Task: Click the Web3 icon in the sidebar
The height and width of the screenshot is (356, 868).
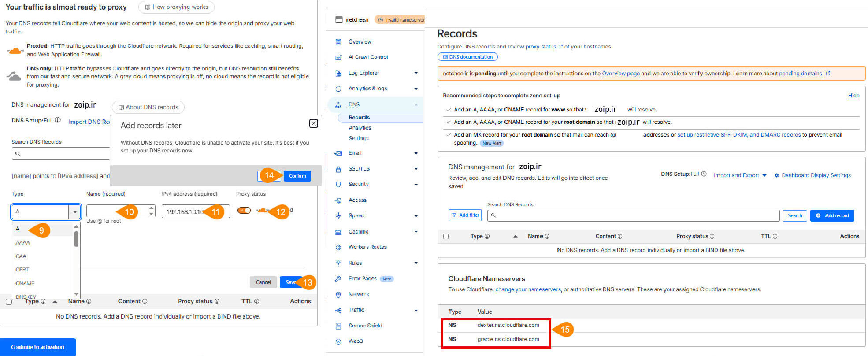Action: click(x=338, y=341)
